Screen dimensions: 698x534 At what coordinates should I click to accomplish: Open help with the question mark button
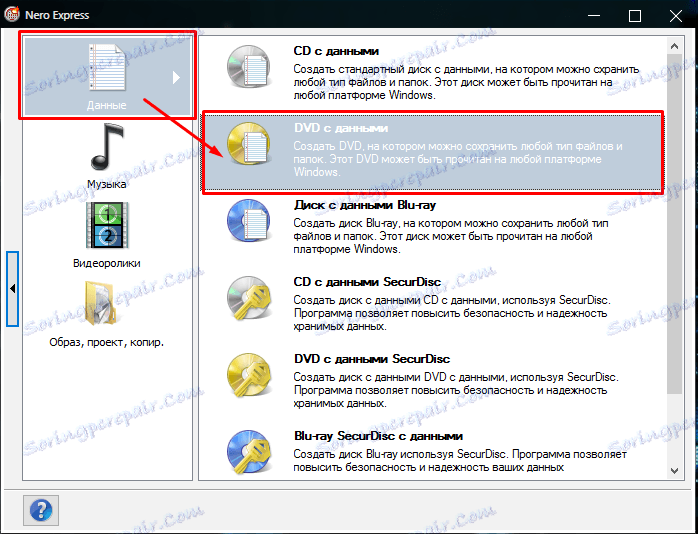(x=41, y=510)
